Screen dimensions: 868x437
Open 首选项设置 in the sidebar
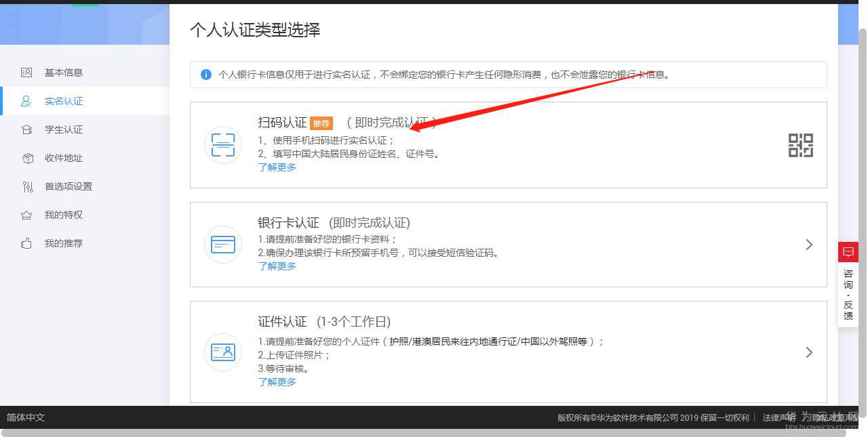click(x=68, y=186)
